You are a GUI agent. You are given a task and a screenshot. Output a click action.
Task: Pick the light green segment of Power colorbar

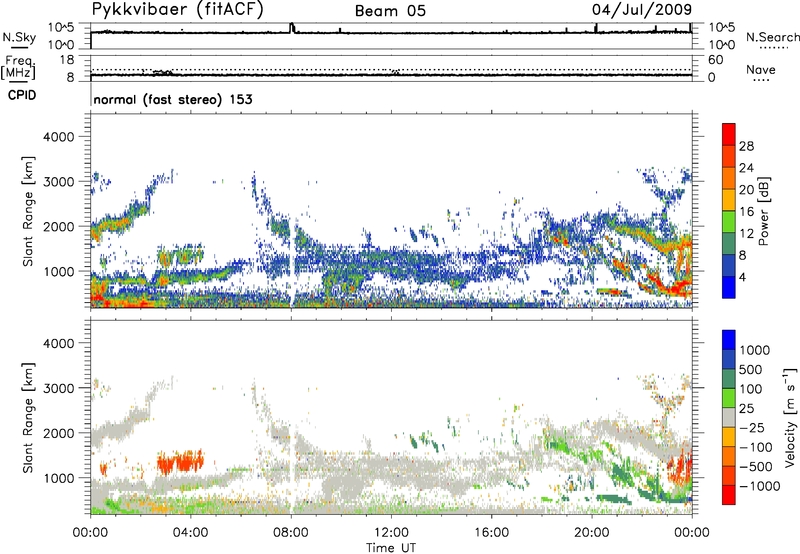tap(729, 222)
